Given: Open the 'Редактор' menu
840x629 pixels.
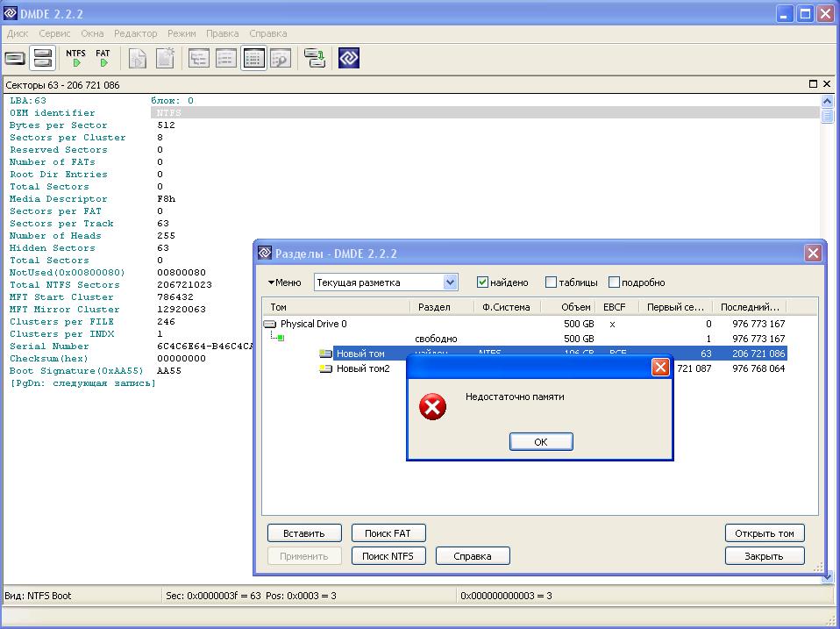Looking at the screenshot, I should coord(136,33).
